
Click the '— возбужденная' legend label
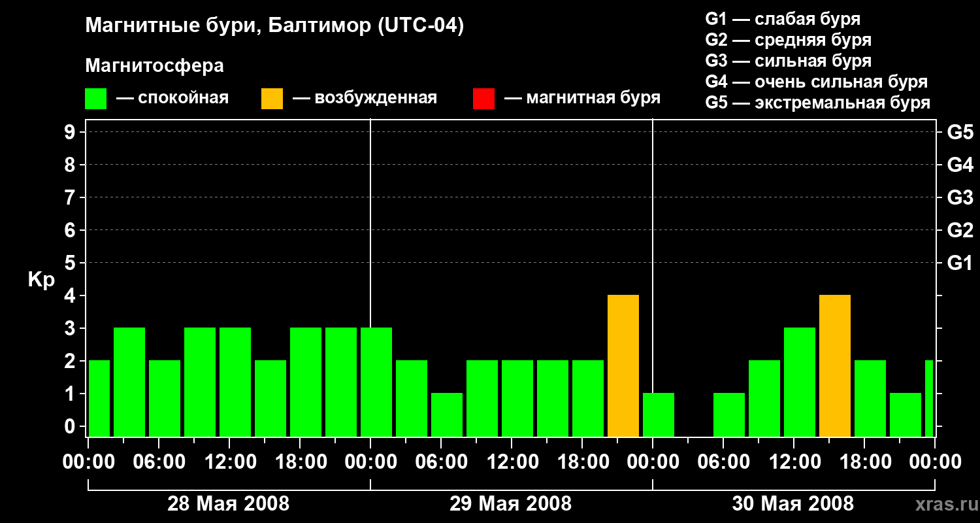point(365,98)
